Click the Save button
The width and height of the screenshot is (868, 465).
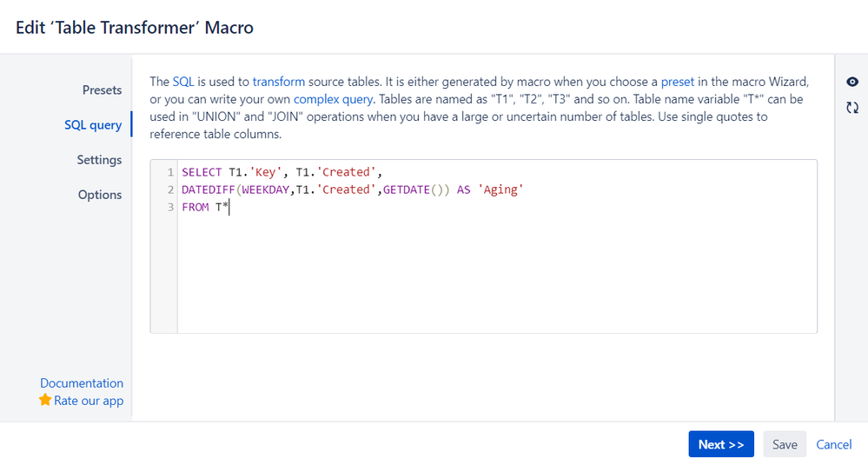[x=785, y=444]
